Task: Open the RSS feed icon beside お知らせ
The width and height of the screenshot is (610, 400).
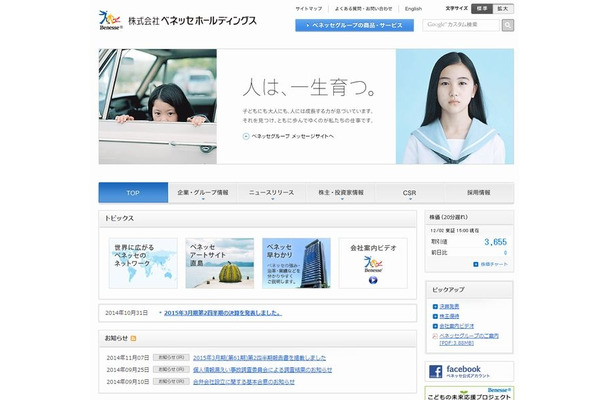Action: [133, 339]
